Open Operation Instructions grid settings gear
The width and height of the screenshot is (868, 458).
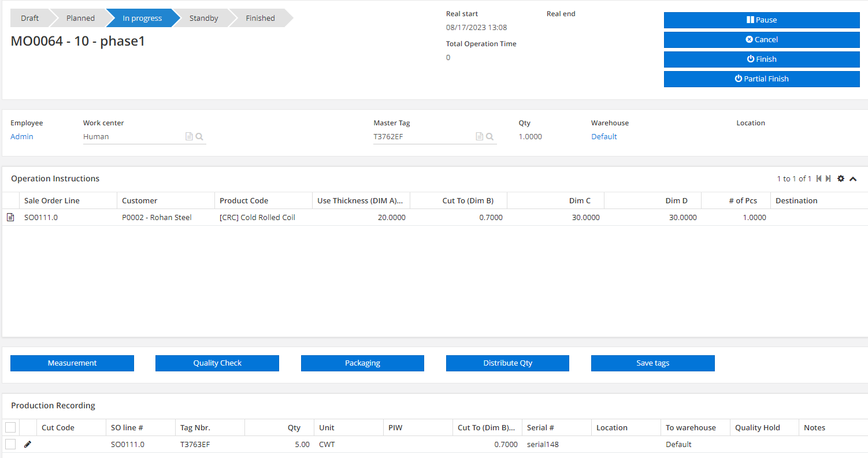coord(841,178)
